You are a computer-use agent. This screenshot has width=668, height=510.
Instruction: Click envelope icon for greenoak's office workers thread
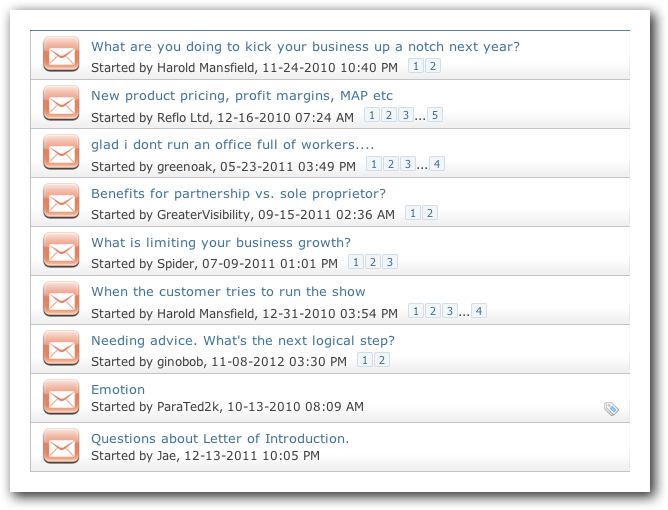click(61, 152)
